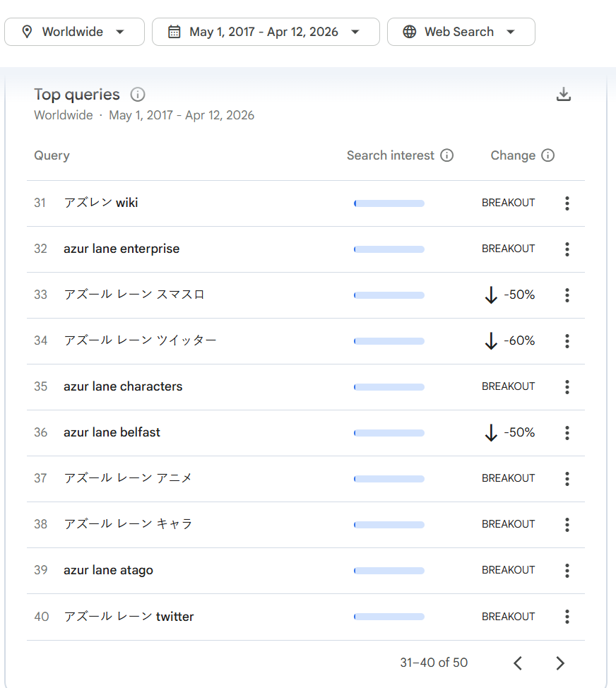Click the Change column header

tap(513, 155)
